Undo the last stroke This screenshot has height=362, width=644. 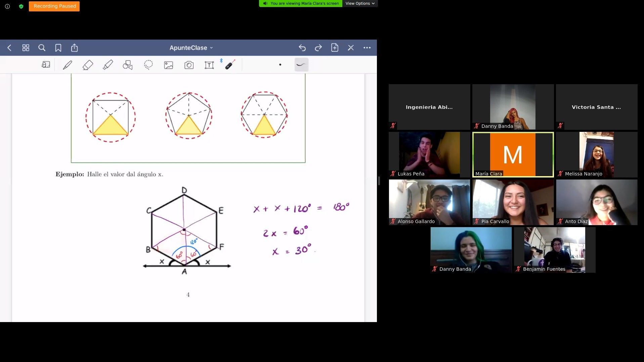pos(302,48)
